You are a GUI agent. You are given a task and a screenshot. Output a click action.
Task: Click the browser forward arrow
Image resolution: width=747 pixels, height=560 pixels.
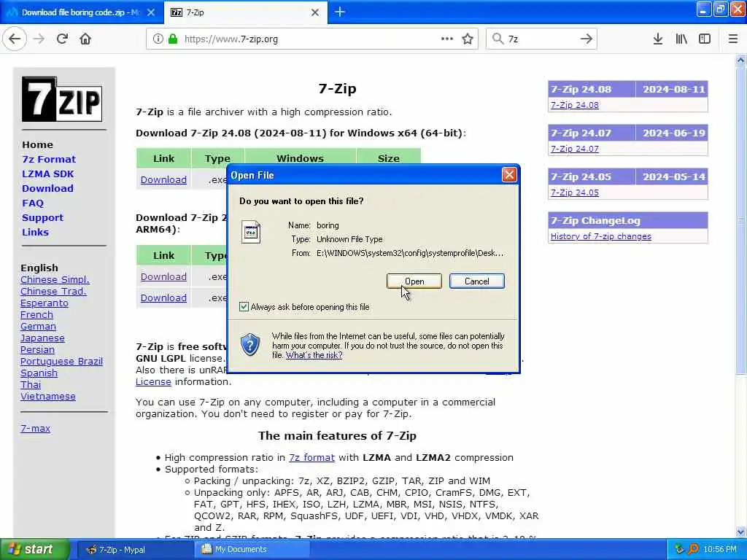(x=39, y=39)
